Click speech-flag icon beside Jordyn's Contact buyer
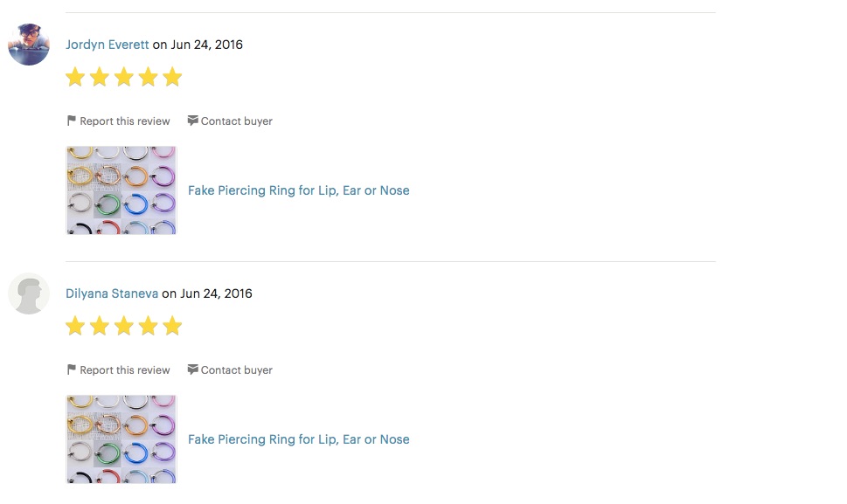Image resolution: width=847 pixels, height=504 pixels. [x=192, y=121]
